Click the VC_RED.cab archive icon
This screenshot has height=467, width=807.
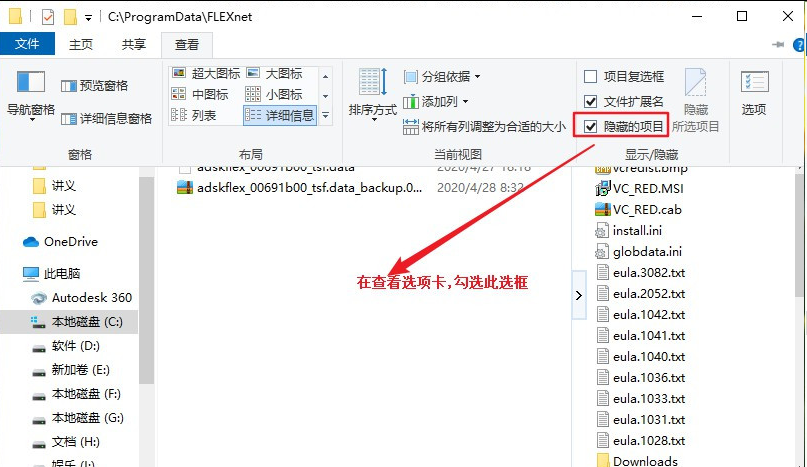tap(602, 210)
